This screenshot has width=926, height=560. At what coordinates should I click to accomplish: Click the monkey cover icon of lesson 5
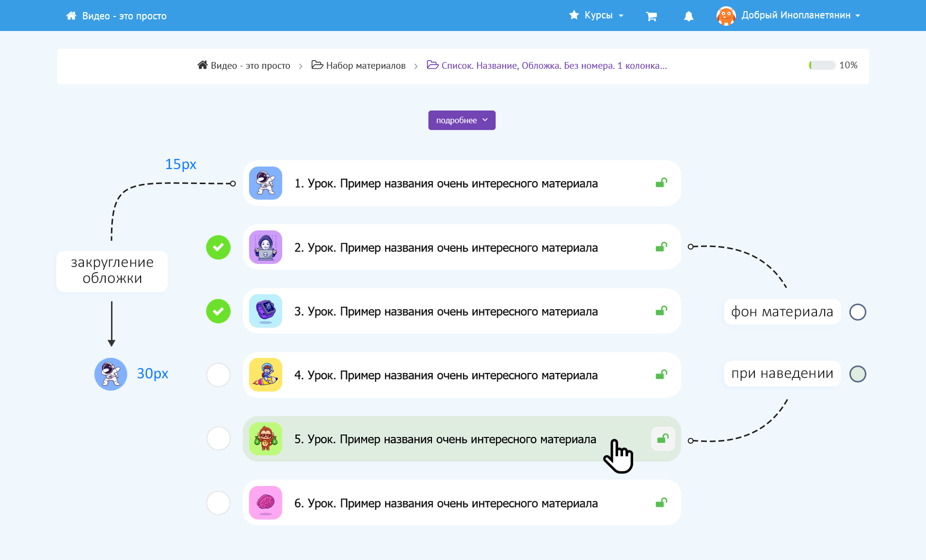point(266,439)
